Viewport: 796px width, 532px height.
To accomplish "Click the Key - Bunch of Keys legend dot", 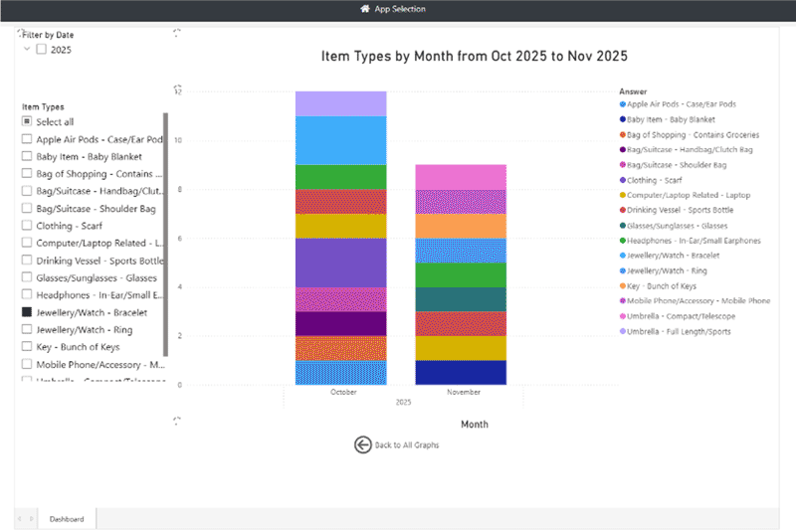I will point(623,285).
